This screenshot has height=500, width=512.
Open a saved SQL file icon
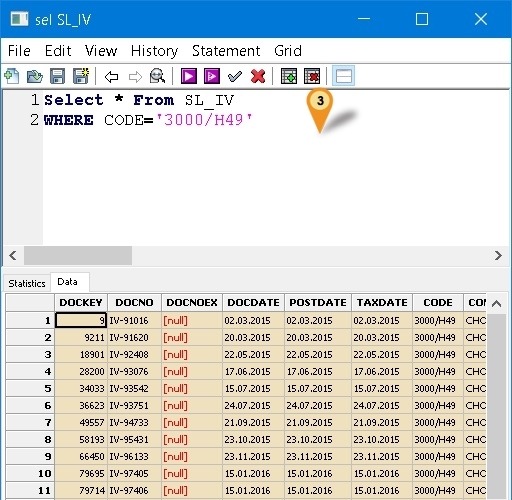[35, 76]
